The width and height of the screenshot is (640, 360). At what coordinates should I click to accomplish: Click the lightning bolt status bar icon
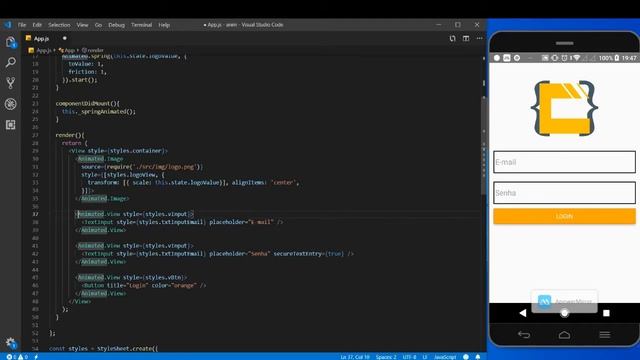point(36,357)
